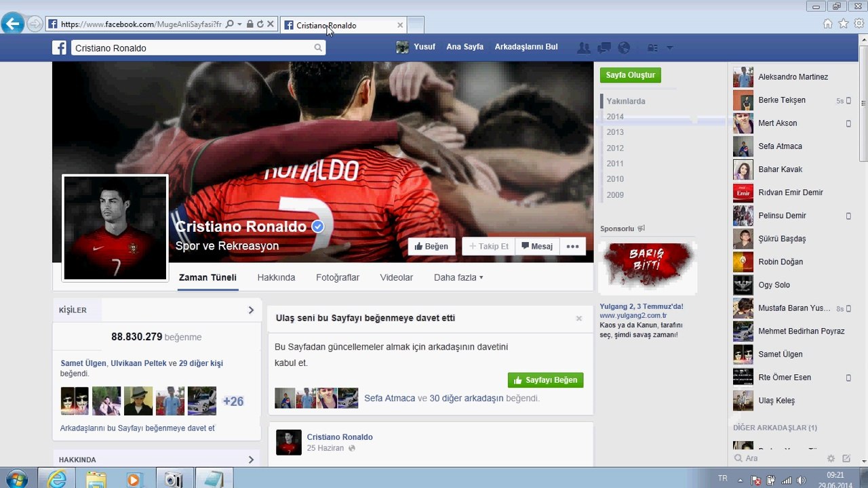Open the friend requests icon

(583, 48)
